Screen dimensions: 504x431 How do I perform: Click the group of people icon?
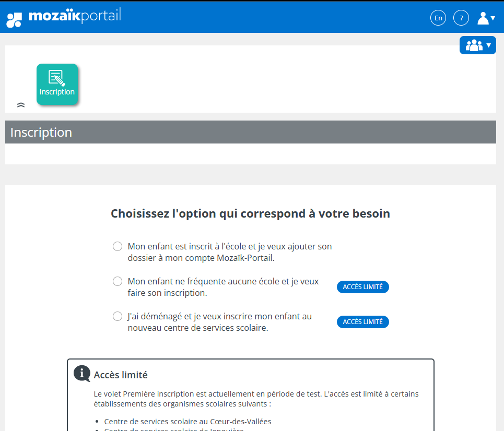coord(474,45)
